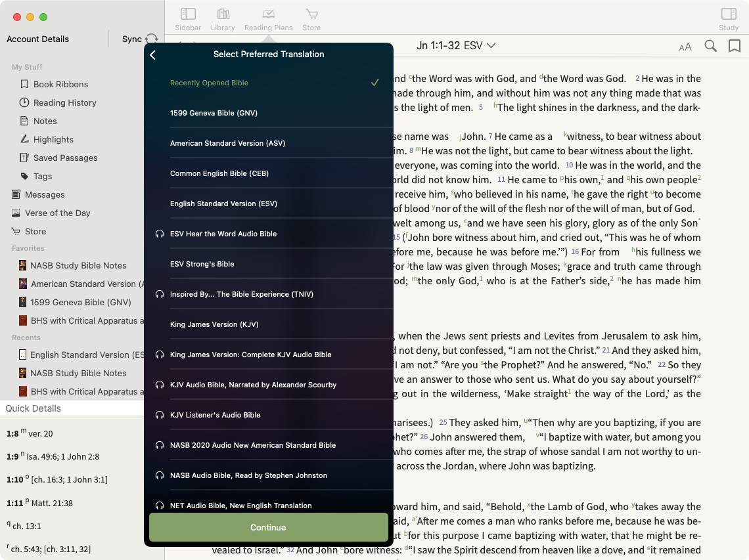This screenshot has height=560, width=749.
Task: Open NASB Study Bible Notes in Recents
Action: click(72, 374)
